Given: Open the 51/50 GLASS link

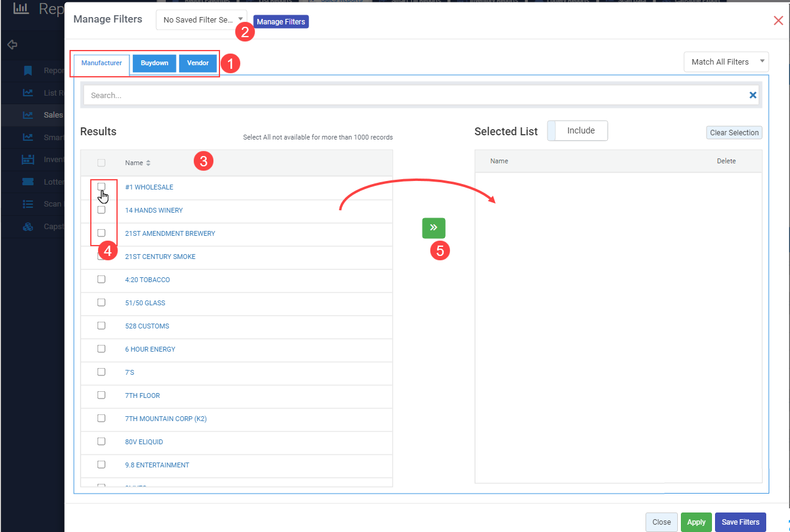Looking at the screenshot, I should (145, 303).
